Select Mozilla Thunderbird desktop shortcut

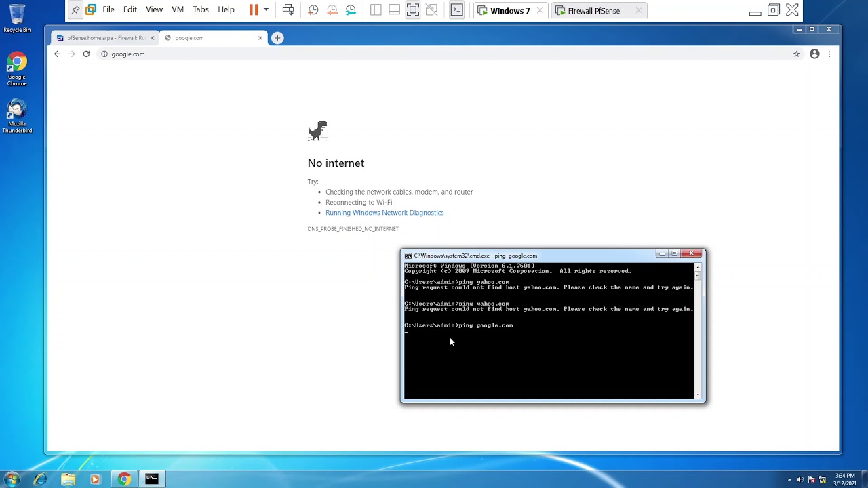click(17, 117)
